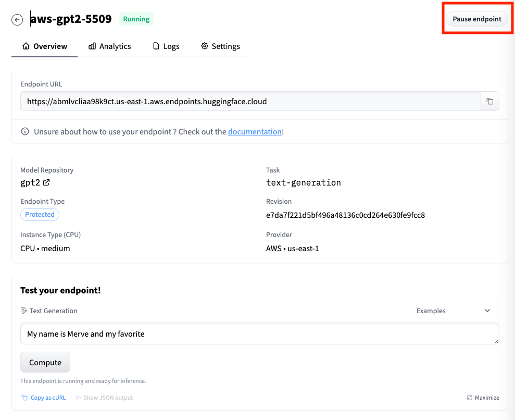The height and width of the screenshot is (420, 515).
Task: Click inside the text generation input box
Action: pos(259,333)
